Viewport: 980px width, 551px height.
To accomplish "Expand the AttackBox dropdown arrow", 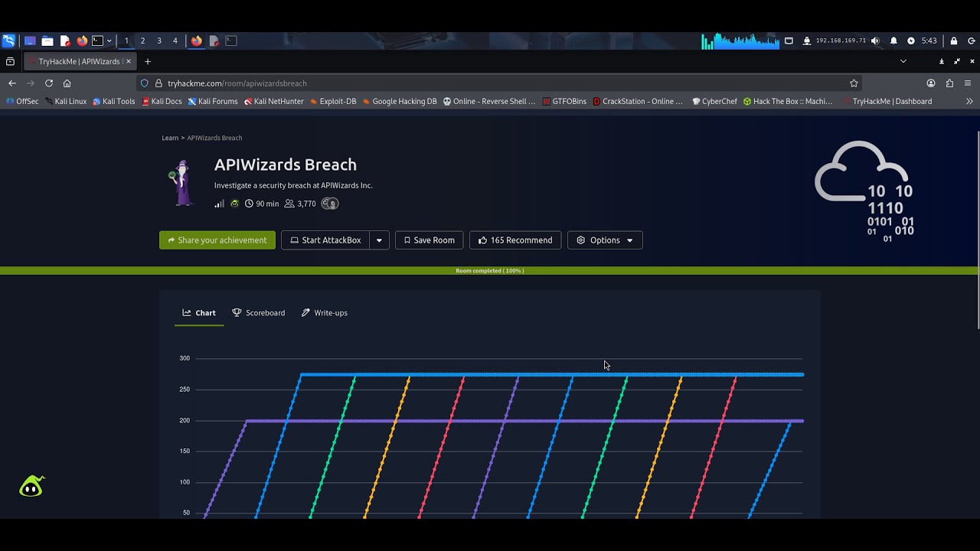I will pyautogui.click(x=379, y=240).
